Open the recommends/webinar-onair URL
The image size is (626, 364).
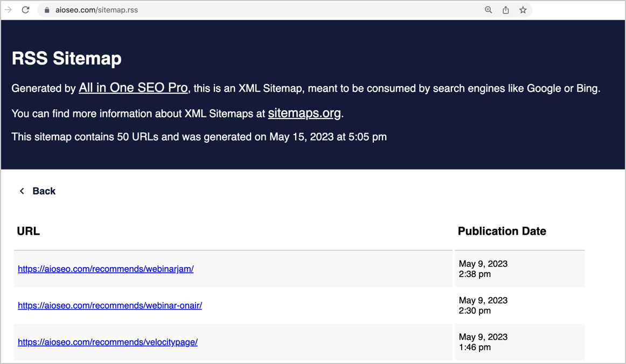(110, 306)
